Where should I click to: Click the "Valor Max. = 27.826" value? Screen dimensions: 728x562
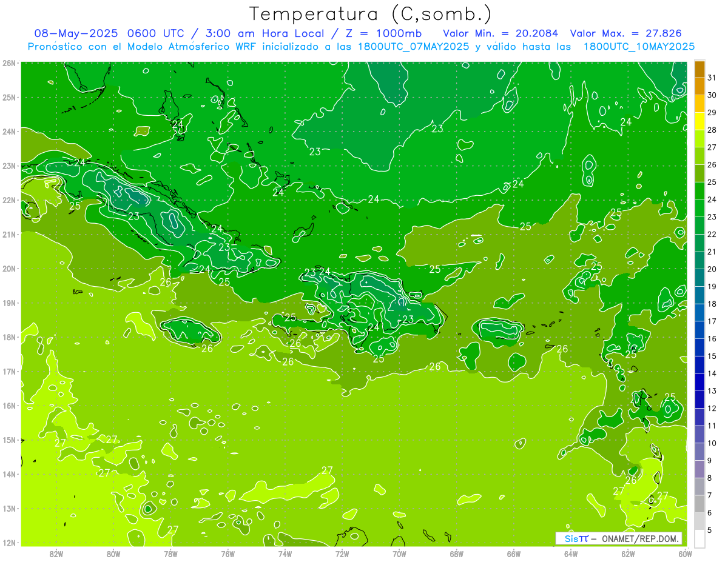[626, 33]
